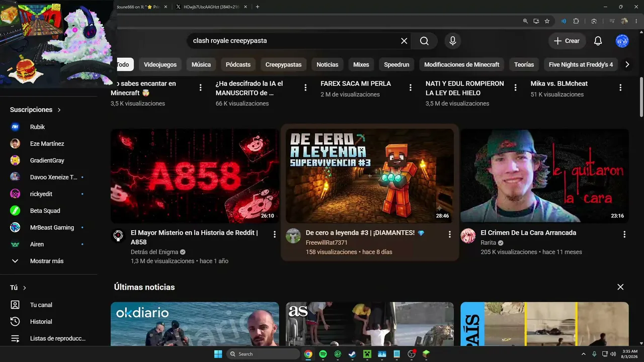Open a new browser tab

(258, 7)
